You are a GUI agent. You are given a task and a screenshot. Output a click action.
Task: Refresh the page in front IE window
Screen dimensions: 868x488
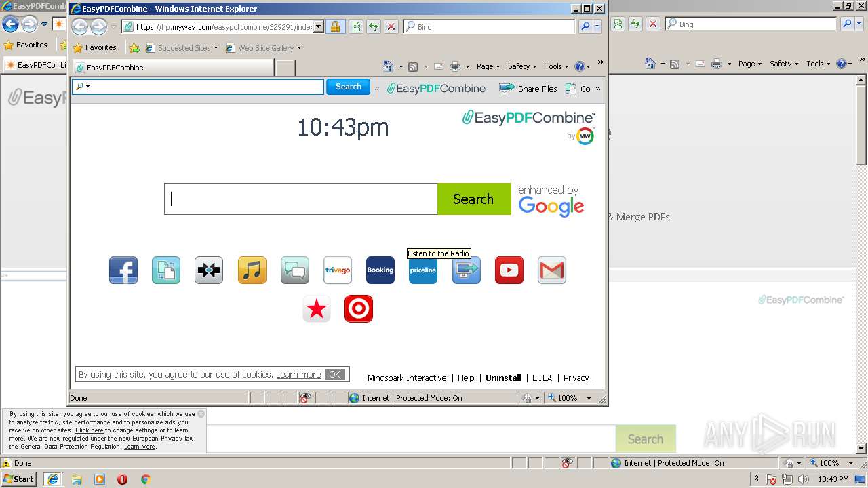pyautogui.click(x=374, y=27)
